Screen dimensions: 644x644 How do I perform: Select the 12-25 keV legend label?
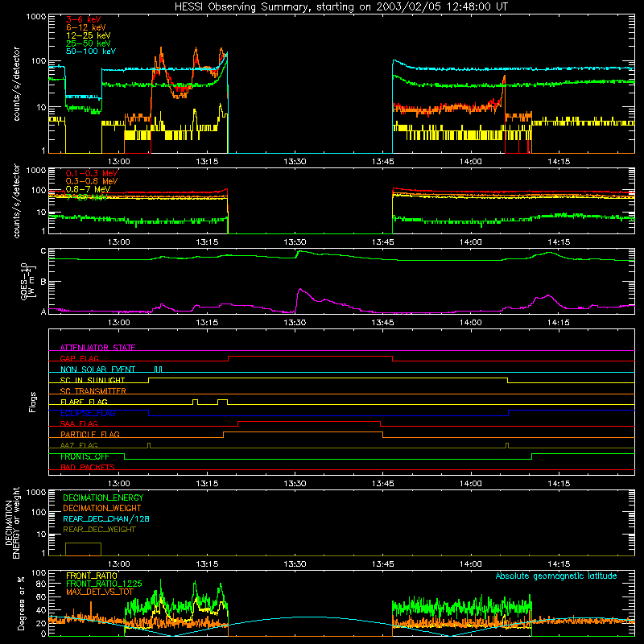pyautogui.click(x=89, y=35)
